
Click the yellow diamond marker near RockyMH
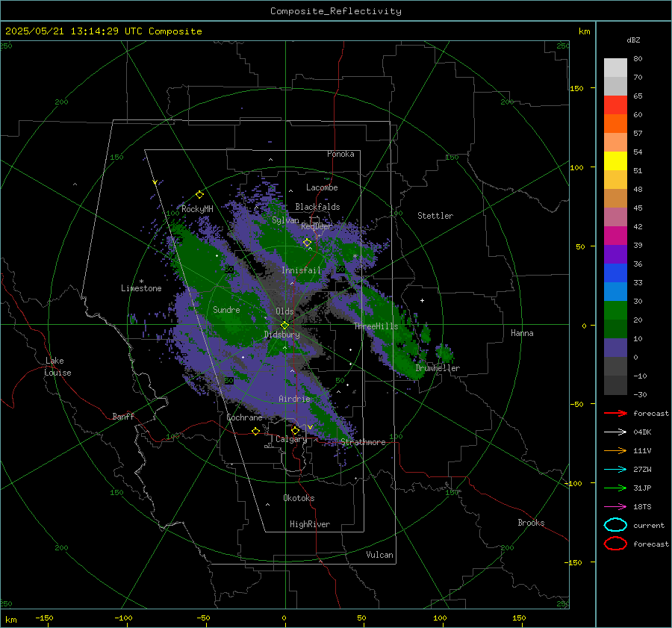coord(199,195)
